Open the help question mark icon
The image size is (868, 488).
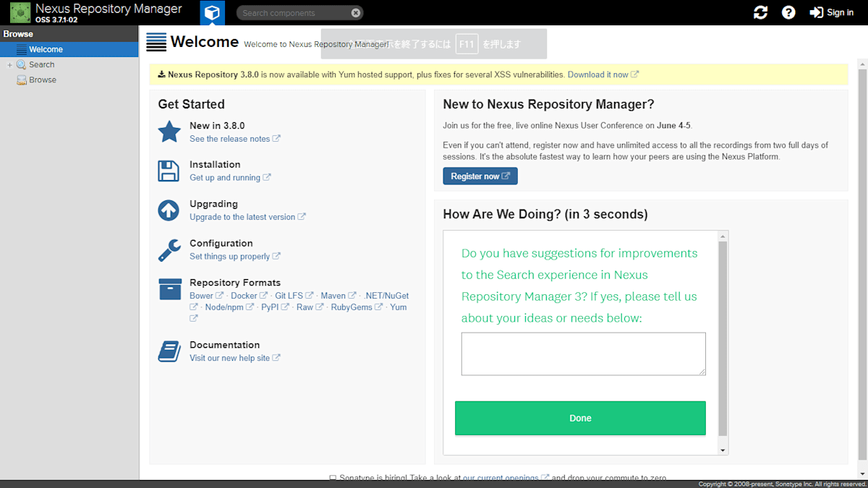coord(788,12)
